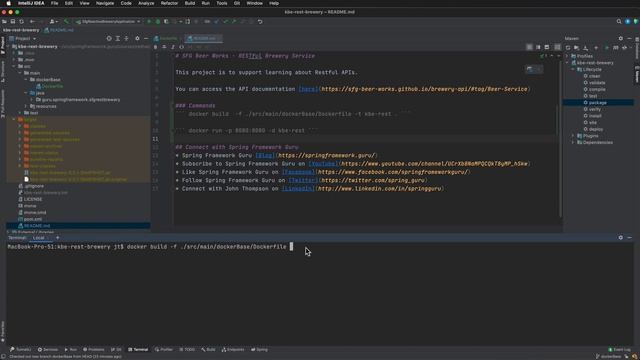This screenshot has height=360, width=640.
Task: Select Dockerfile under dockerBase folder
Action: pos(52,86)
